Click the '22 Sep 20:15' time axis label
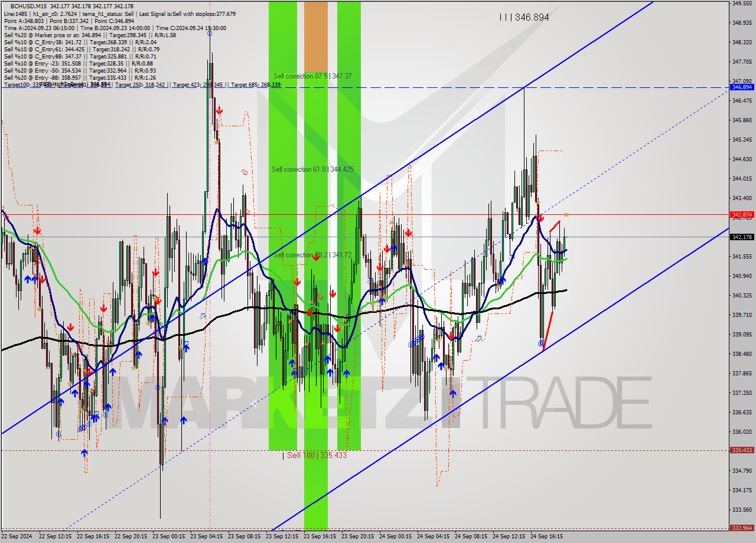The height and width of the screenshot is (543, 756). (x=131, y=537)
